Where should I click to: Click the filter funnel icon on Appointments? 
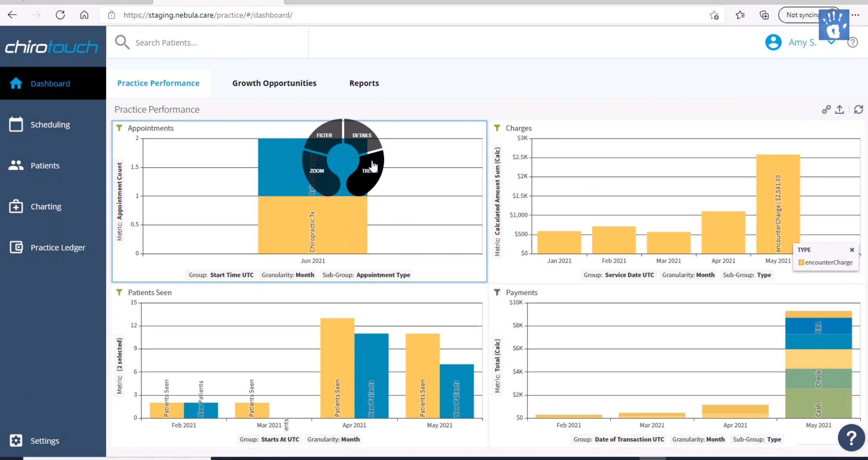(119, 127)
